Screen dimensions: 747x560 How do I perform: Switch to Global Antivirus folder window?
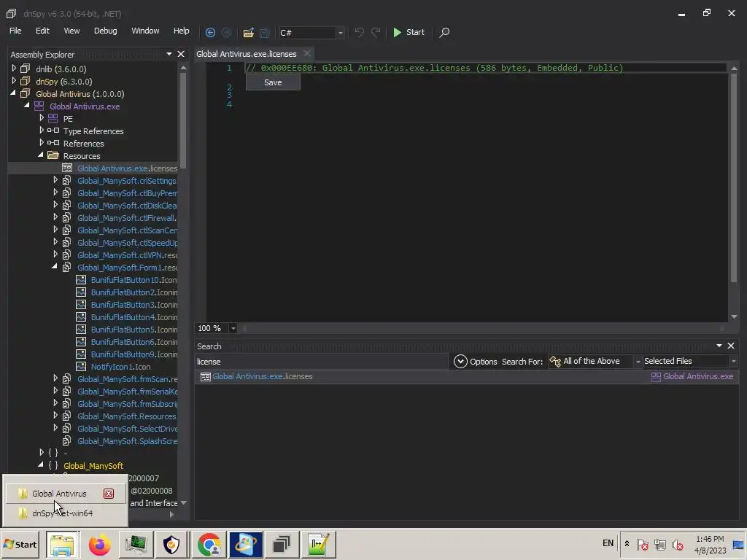tap(59, 494)
